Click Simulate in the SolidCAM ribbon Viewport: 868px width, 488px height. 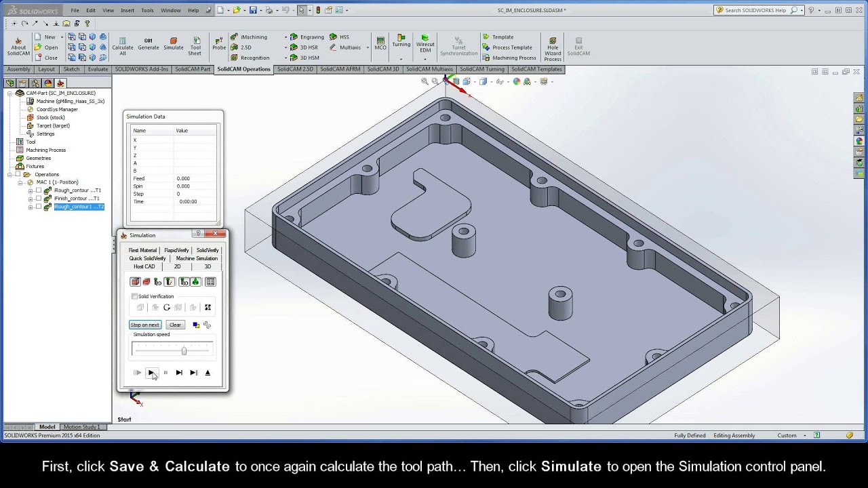point(174,44)
